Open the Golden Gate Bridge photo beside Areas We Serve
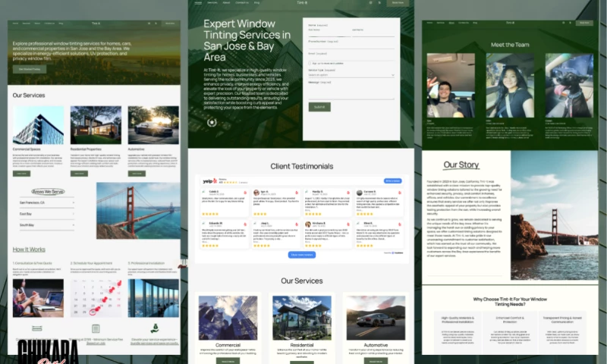Viewport: 607px width, 364px height. click(138, 211)
